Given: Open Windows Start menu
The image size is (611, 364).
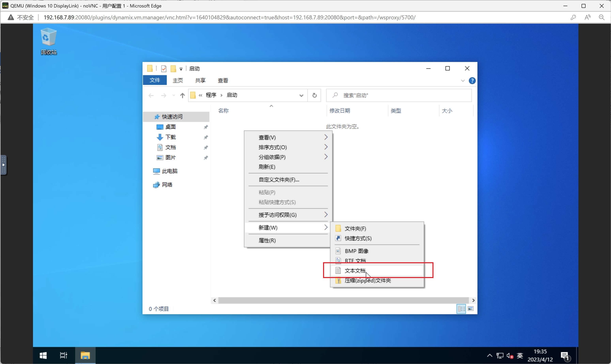Looking at the screenshot, I should pyautogui.click(x=43, y=355).
